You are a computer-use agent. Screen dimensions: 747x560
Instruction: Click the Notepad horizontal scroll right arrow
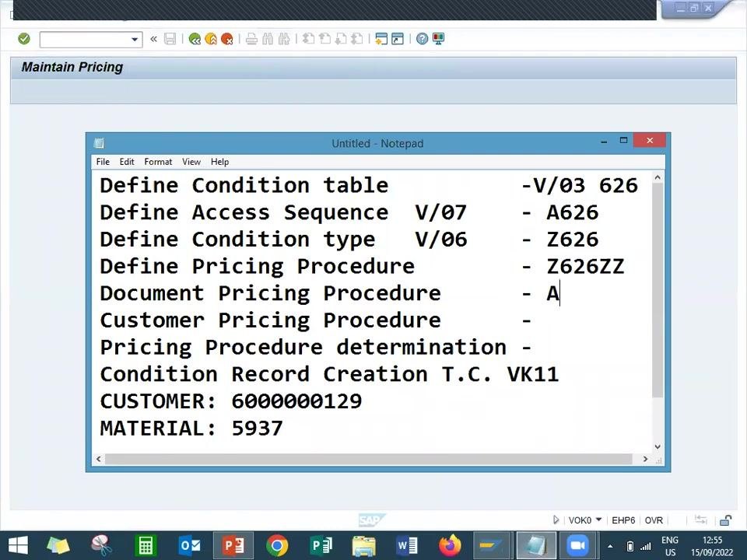(x=646, y=459)
